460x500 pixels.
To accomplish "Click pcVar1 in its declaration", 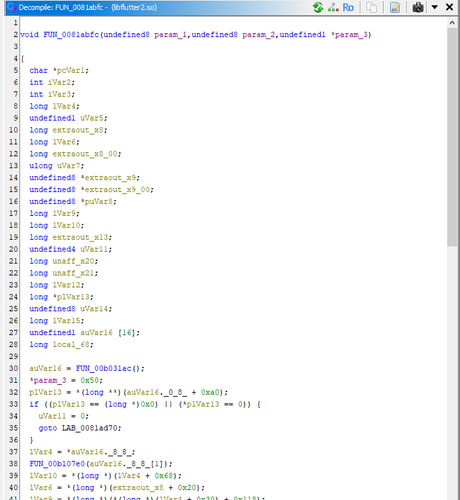I will pos(71,70).
